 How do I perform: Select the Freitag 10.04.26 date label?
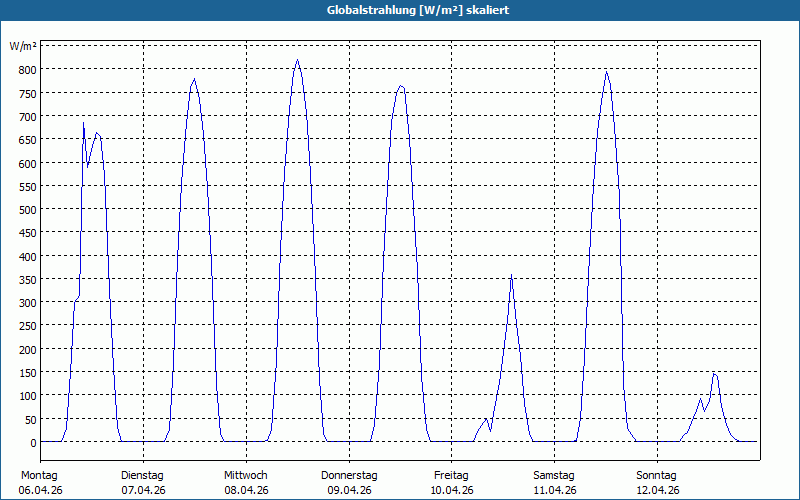pyautogui.click(x=452, y=483)
